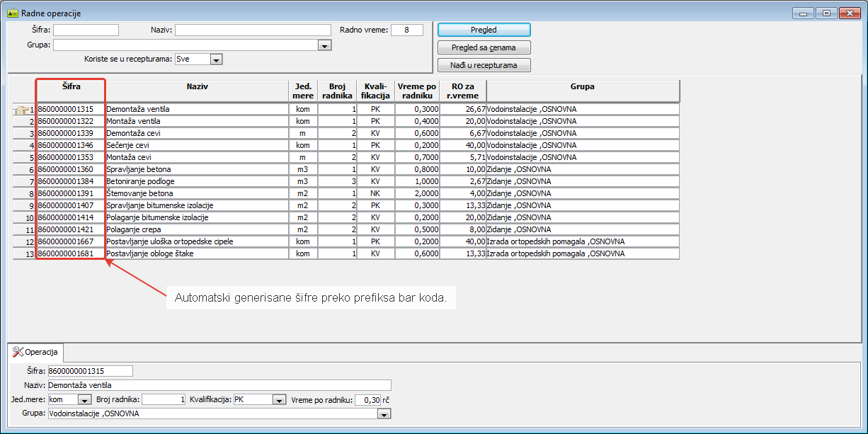Open the bottom Grupa Vodoinstalacije dropdown
Viewport: 868px width, 434px height.
pyautogui.click(x=384, y=413)
